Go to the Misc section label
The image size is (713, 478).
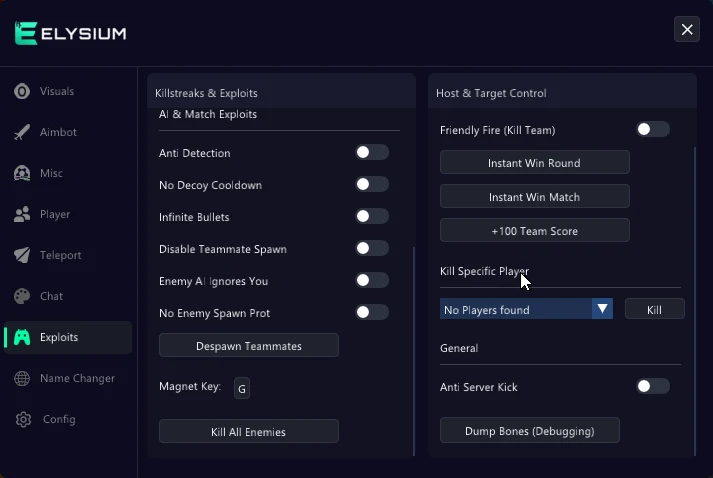point(51,173)
